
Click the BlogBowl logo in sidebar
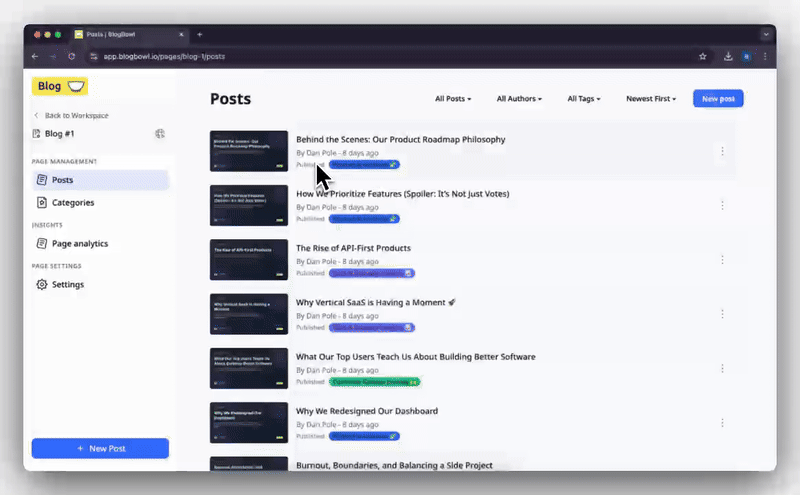[60, 86]
